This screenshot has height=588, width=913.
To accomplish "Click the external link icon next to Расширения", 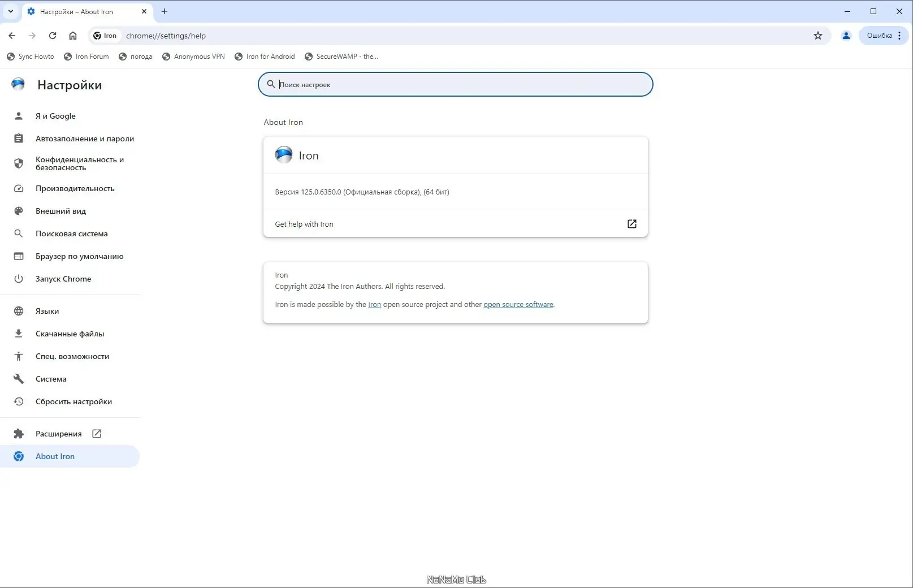I will point(97,434).
